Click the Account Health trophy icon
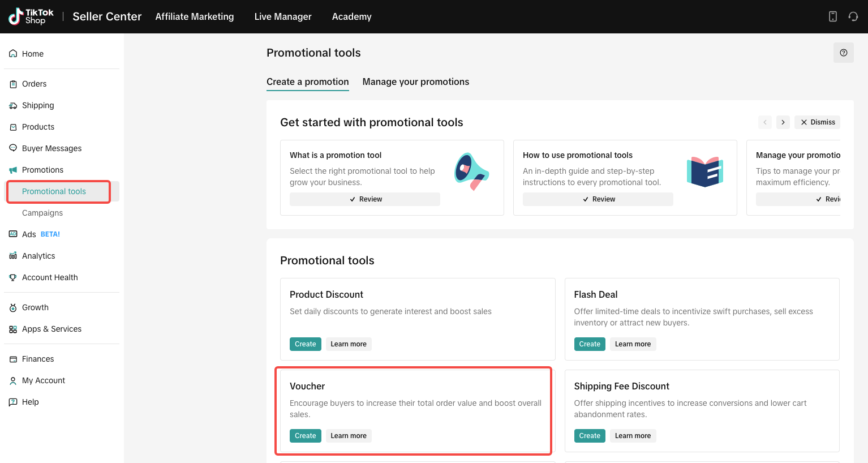This screenshot has height=463, width=868. (13, 277)
